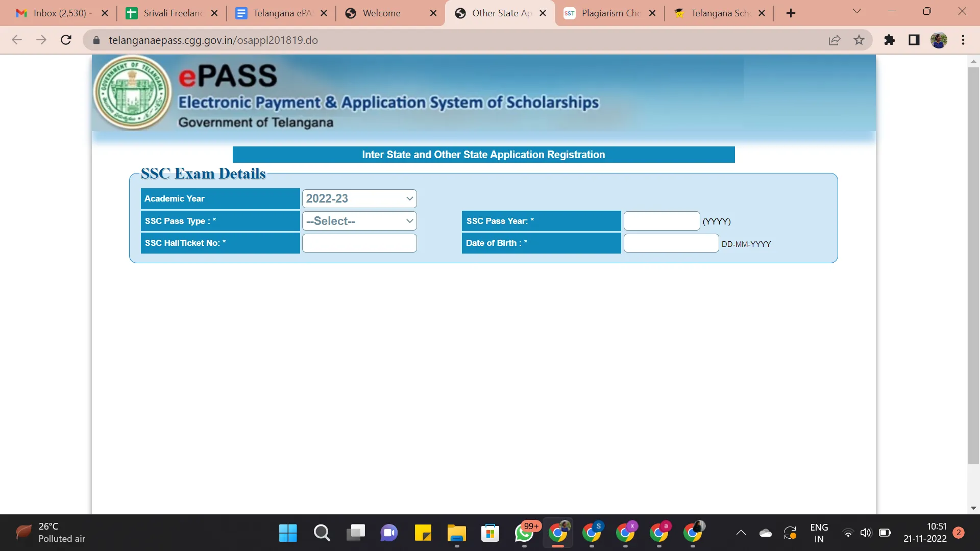Expand the SSC Pass Type dropdown
The image size is (980, 551).
[x=359, y=221]
